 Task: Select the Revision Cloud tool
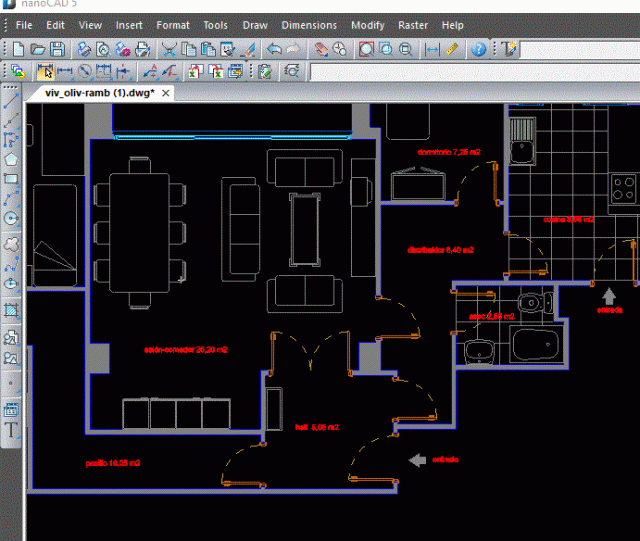click(x=12, y=242)
